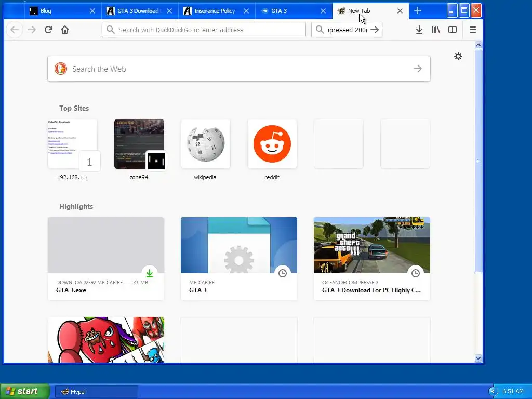Toggle the sidebar toolbar icon
Image resolution: width=532 pixels, height=399 pixels.
pyautogui.click(x=453, y=30)
